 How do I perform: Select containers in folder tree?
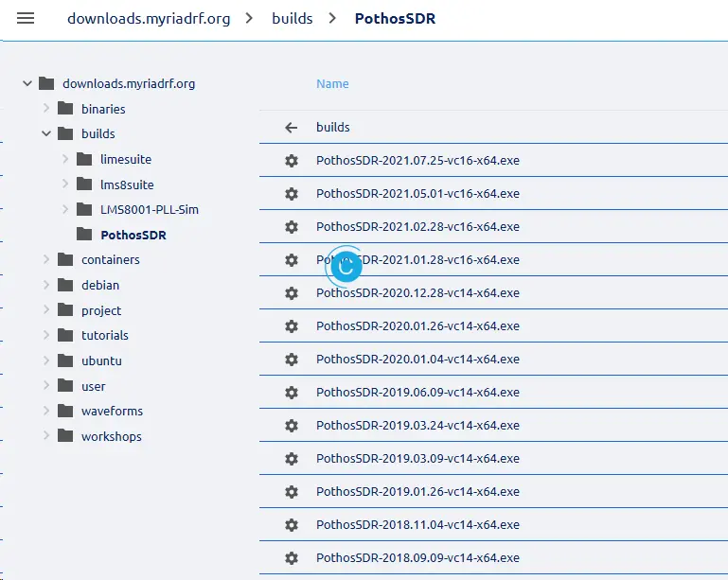(111, 260)
